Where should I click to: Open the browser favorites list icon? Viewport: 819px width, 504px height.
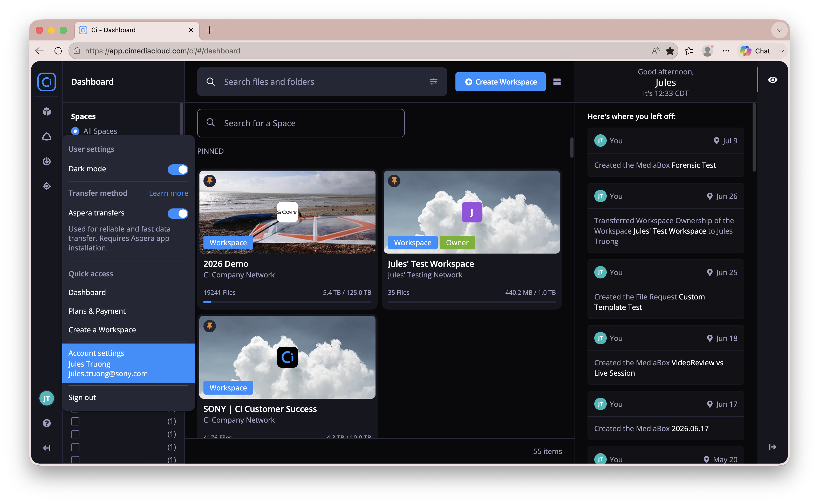point(688,51)
